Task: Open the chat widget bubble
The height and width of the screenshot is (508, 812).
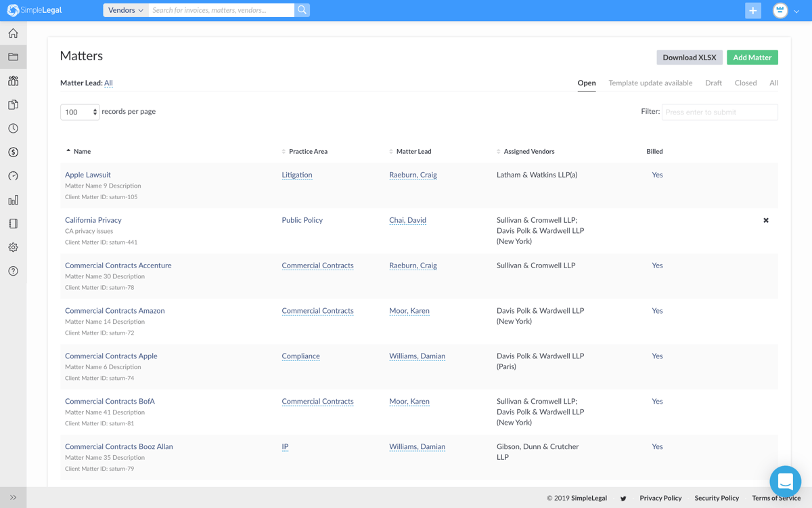Action: click(785, 482)
